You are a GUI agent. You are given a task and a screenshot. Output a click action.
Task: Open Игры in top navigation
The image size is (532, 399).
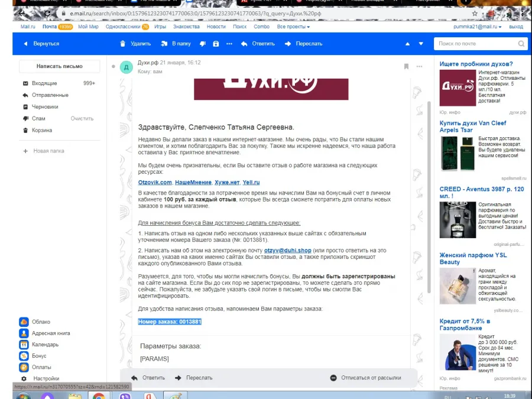pyautogui.click(x=160, y=27)
